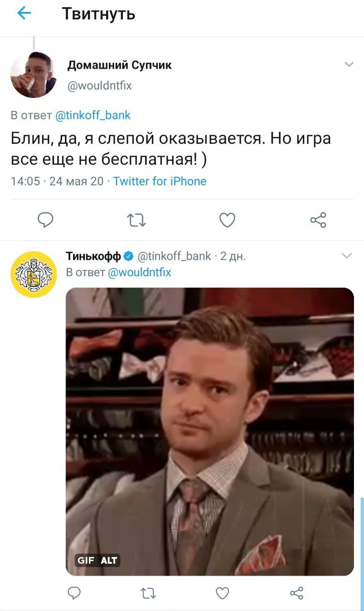This screenshot has height=611, width=364.
Task: Click the blue scrollbar indicator on right edge
Action: point(362,554)
